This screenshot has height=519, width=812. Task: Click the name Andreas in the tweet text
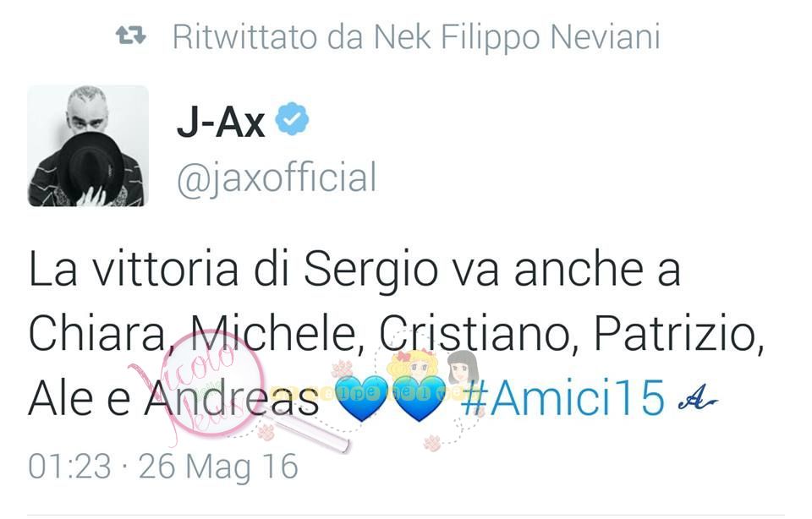coord(232,398)
